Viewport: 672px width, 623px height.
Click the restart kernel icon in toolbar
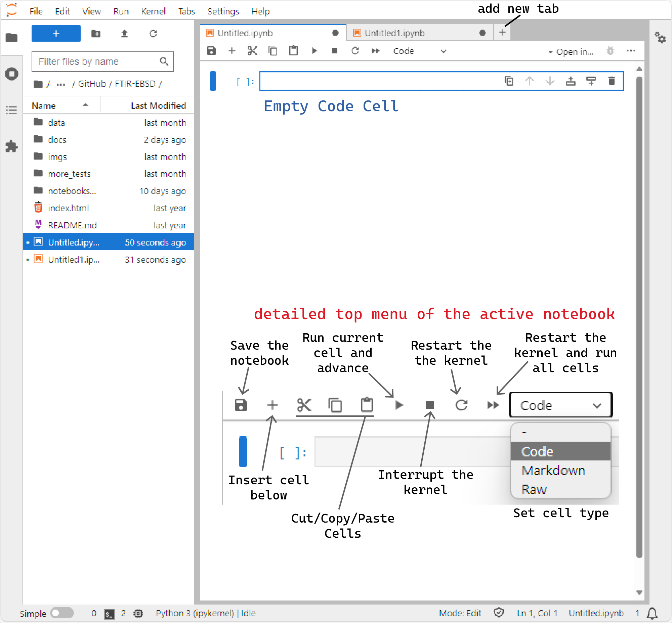click(x=355, y=51)
